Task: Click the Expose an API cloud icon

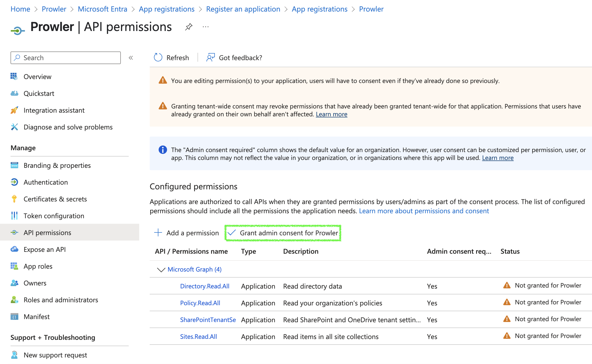Action: 14,249
